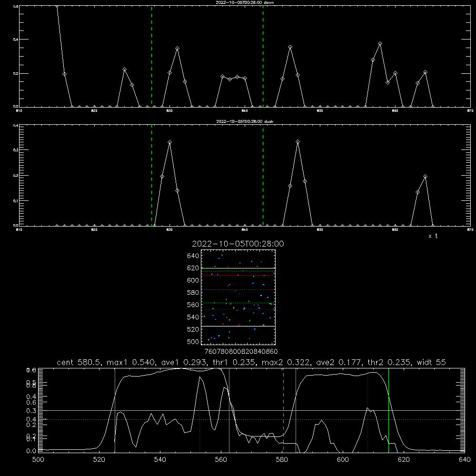The width and height of the screenshot is (476, 476).
Task: Click the second green dashed line in dawn plot
Action: point(263,56)
